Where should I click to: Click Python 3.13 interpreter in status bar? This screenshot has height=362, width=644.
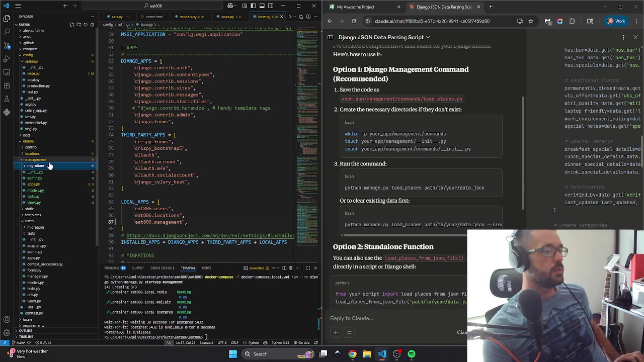point(280,342)
